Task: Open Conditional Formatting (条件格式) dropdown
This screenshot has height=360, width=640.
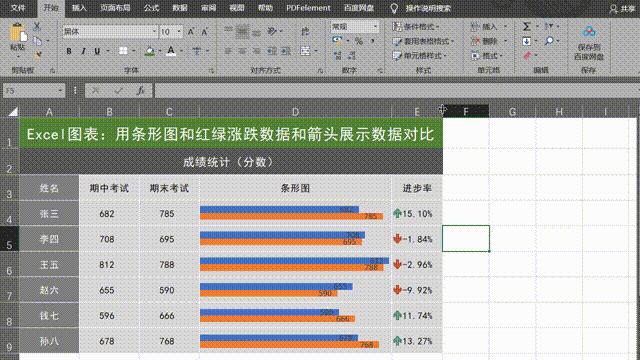Action: tap(416, 27)
